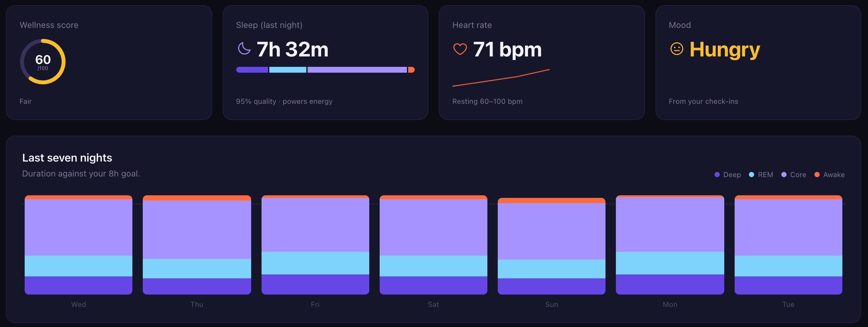Click the moon icon beside sleep duration
Image resolution: width=868 pixels, height=327 pixels.
[x=244, y=48]
